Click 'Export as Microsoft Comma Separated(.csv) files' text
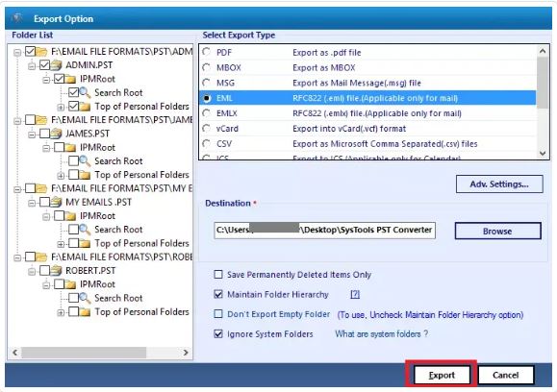The width and height of the screenshot is (557, 392). pyautogui.click(x=385, y=144)
